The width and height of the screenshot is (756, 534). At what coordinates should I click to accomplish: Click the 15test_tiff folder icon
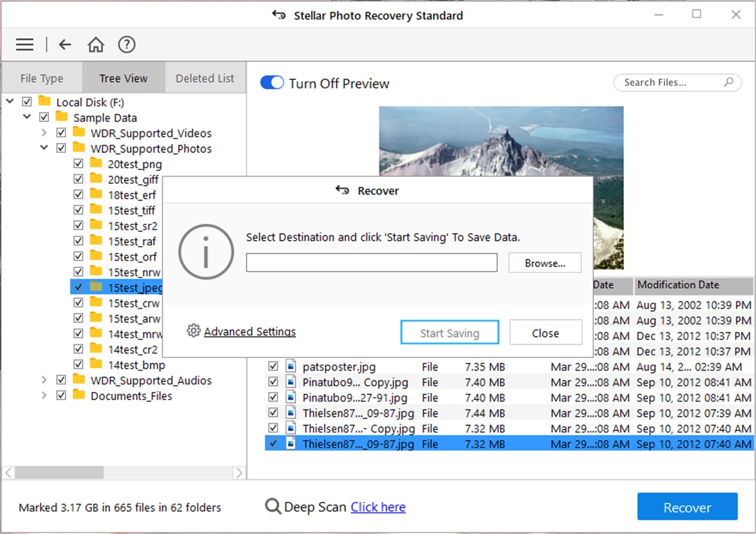point(96,210)
